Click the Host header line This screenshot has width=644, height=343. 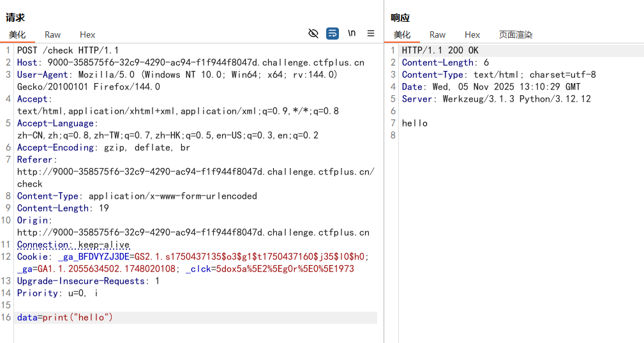click(x=190, y=63)
